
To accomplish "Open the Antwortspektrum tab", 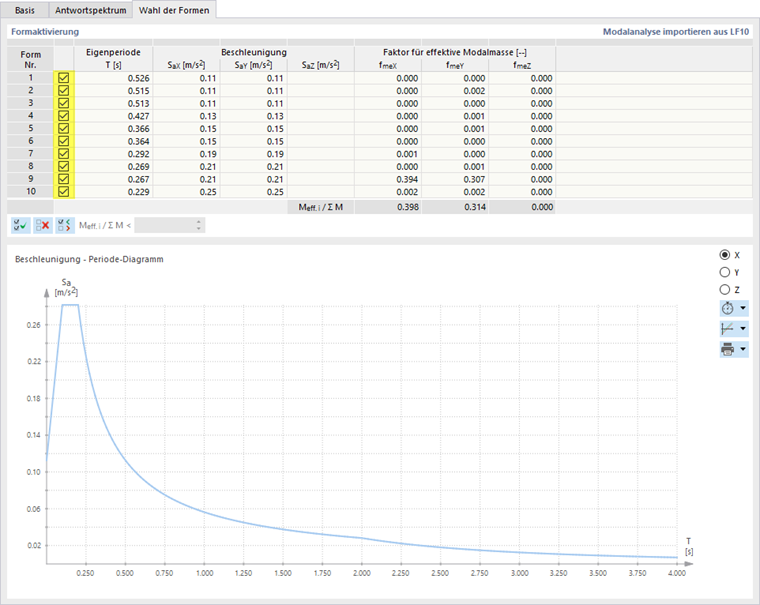I will pyautogui.click(x=91, y=10).
